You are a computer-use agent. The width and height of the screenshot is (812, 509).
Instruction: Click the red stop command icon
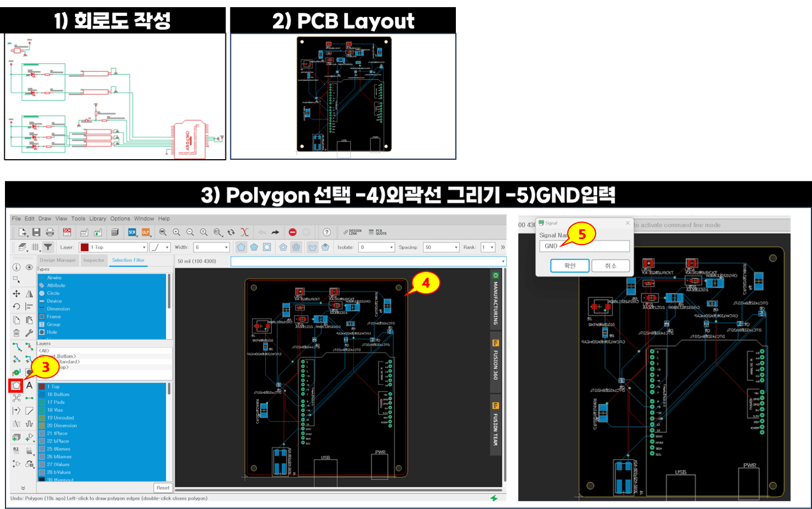[x=293, y=232]
